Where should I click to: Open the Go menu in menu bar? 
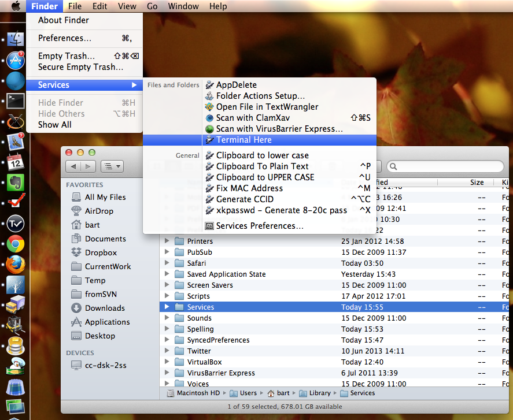point(152,6)
